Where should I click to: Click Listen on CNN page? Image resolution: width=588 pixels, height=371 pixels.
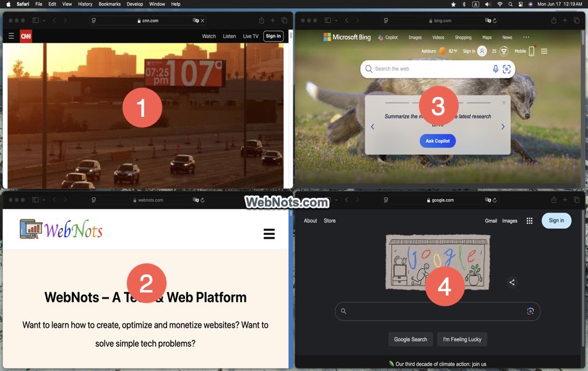coord(229,36)
